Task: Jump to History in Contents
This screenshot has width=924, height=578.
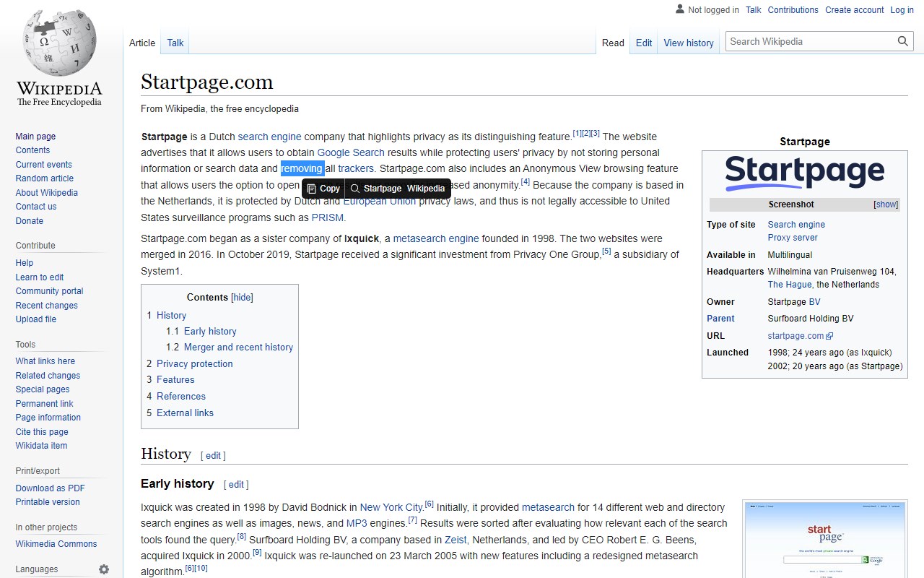Action: [171, 316]
